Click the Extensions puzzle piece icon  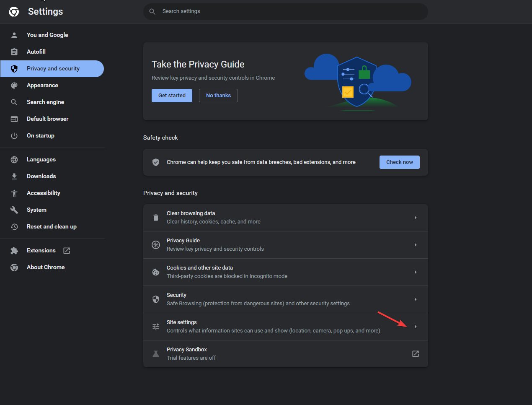(x=14, y=251)
